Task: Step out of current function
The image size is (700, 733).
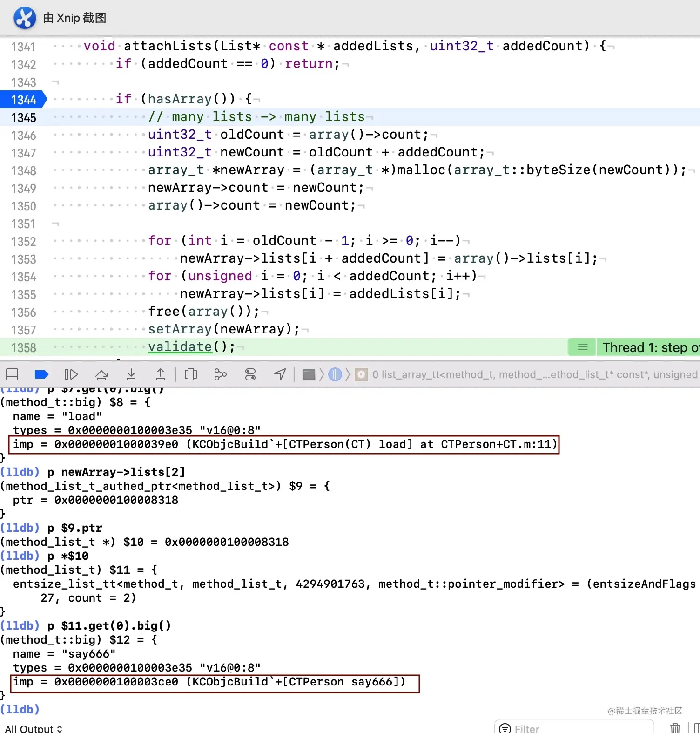Action: click(x=160, y=374)
